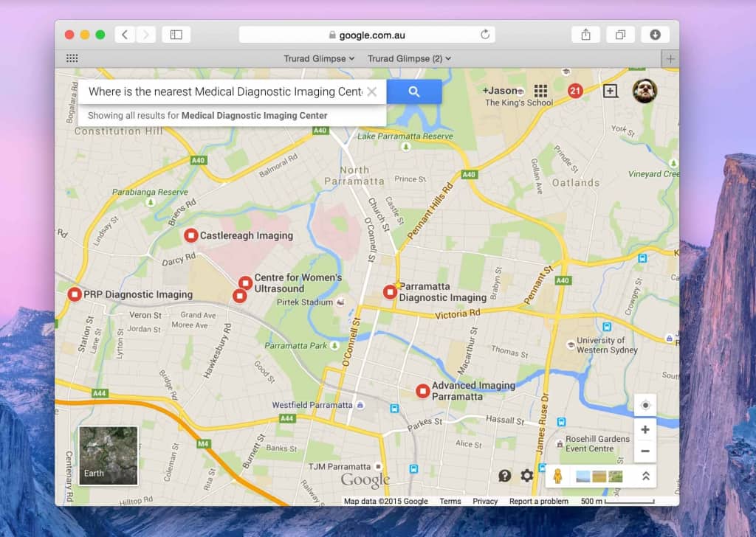Zoom in the map with plus
The width and height of the screenshot is (756, 537).
point(645,429)
